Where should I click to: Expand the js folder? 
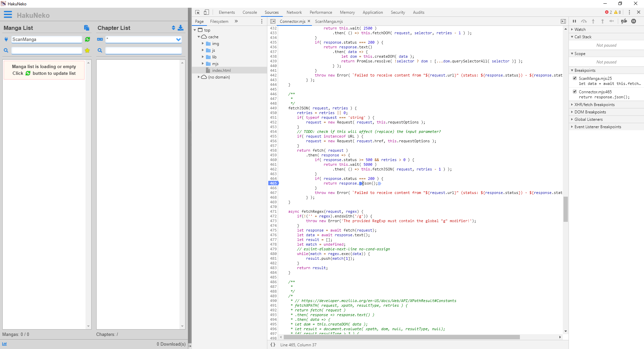point(203,50)
